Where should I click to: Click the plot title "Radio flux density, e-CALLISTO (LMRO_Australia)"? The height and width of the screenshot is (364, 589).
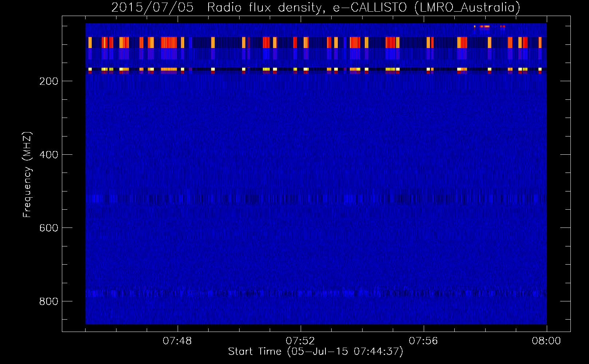tap(364, 7)
